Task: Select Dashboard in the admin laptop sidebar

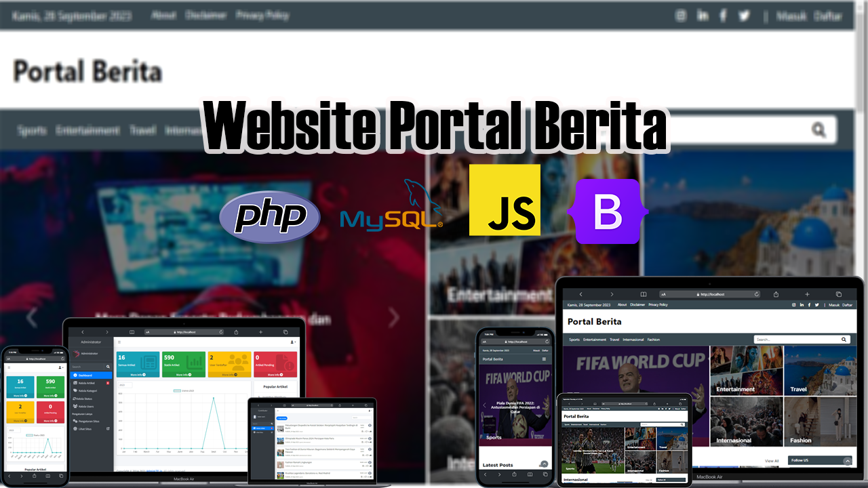Action: 90,375
